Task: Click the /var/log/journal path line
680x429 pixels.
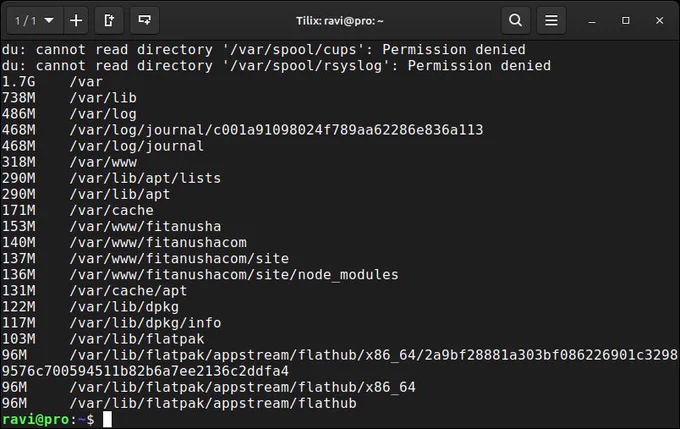Action: pyautogui.click(x=103, y=146)
